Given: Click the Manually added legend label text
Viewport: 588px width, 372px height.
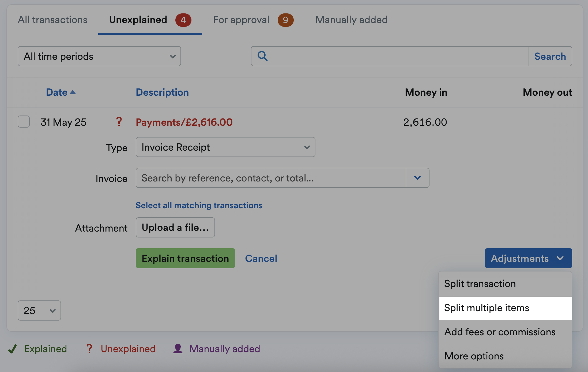Looking at the screenshot, I should coord(225,349).
